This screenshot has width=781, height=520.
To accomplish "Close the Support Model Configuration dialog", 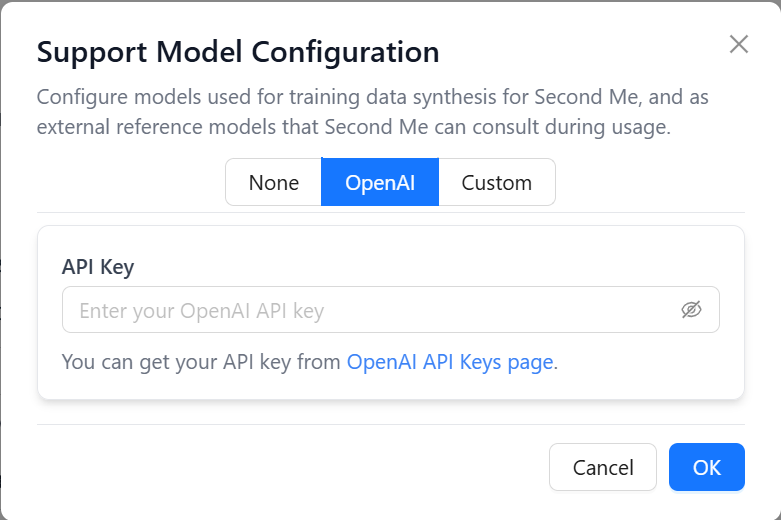I will coord(738,44).
